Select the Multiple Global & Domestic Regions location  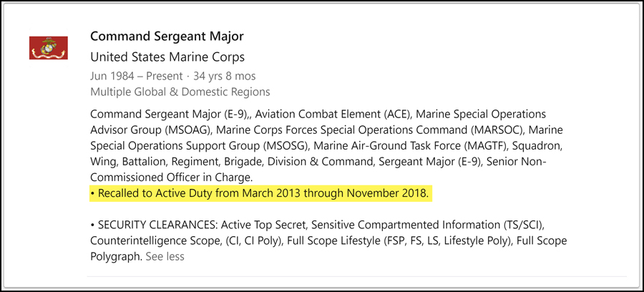[x=180, y=92]
